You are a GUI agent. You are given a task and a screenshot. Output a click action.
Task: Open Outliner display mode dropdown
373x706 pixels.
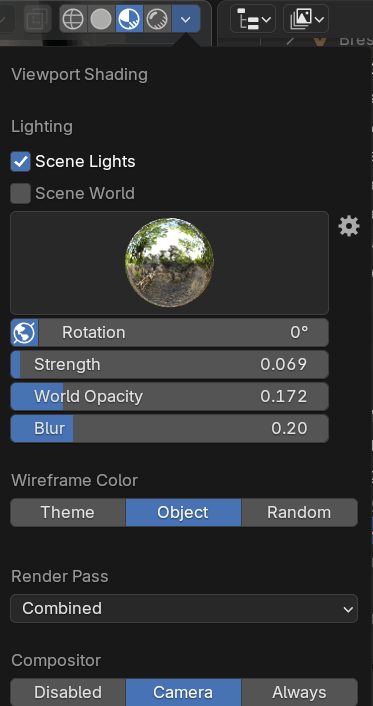point(305,19)
